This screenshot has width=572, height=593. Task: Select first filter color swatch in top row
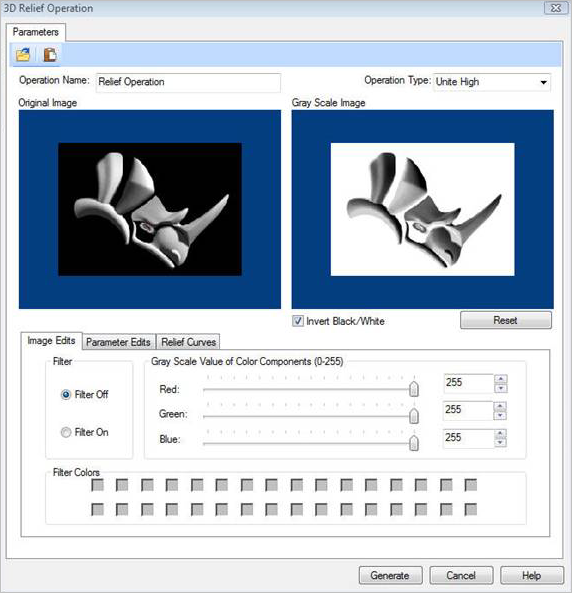point(98,485)
